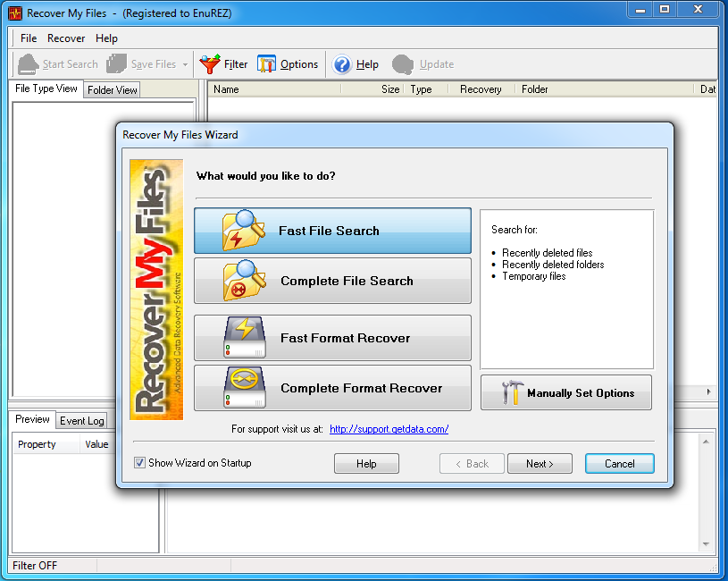Select the Preview tab

[32, 419]
